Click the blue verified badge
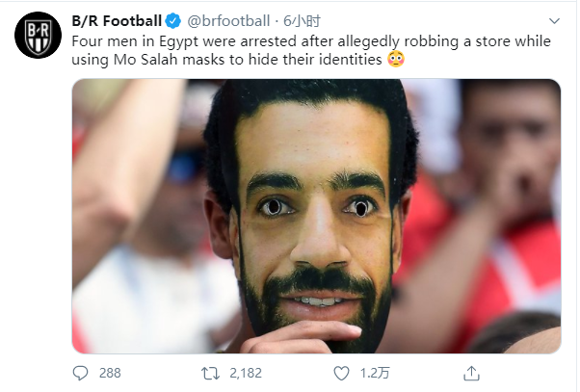The width and height of the screenshot is (580, 392). click(171, 20)
